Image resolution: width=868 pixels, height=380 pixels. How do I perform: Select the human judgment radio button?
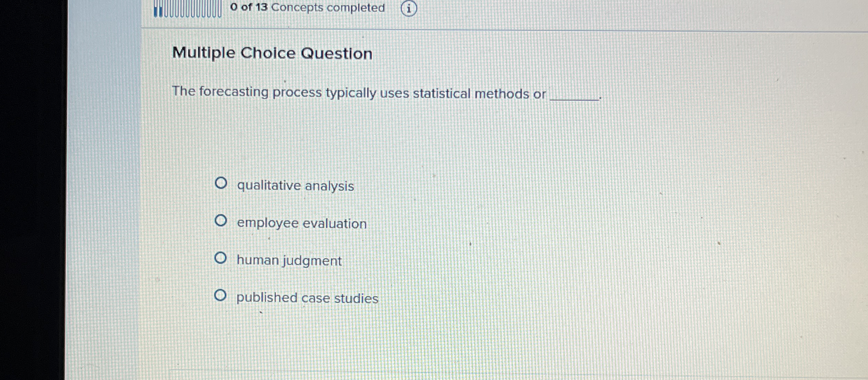221,258
